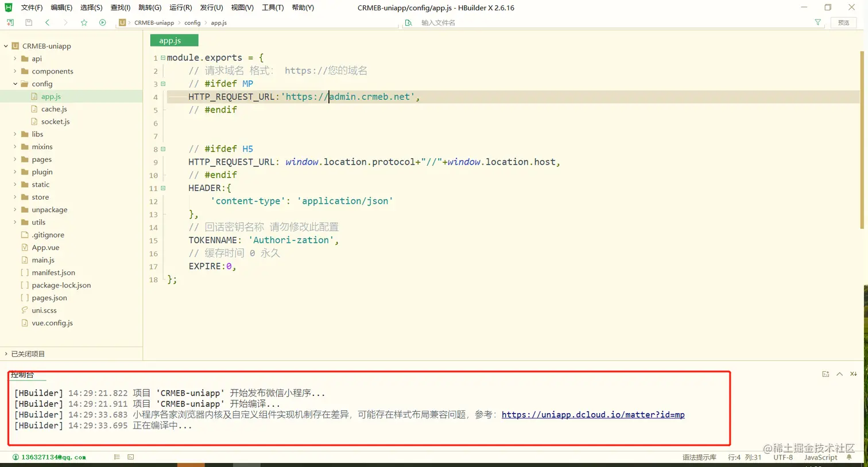Open pages.json in the file tree

49,298
